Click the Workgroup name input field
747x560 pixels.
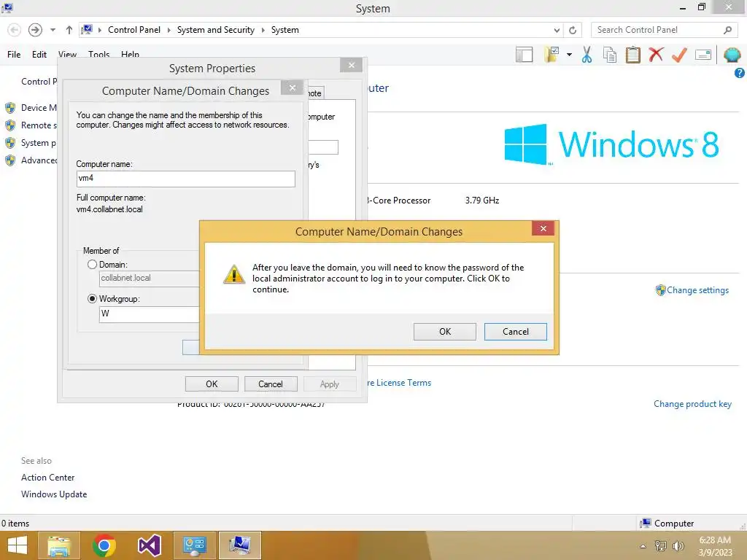pyautogui.click(x=149, y=314)
